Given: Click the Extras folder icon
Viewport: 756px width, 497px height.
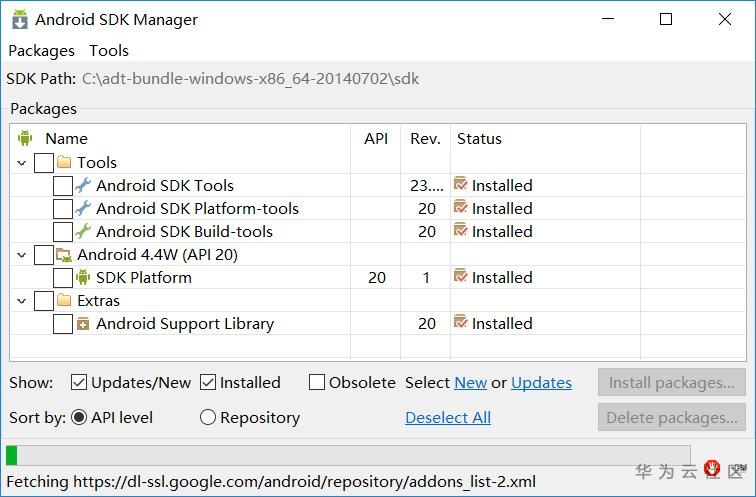Looking at the screenshot, I should click(64, 300).
